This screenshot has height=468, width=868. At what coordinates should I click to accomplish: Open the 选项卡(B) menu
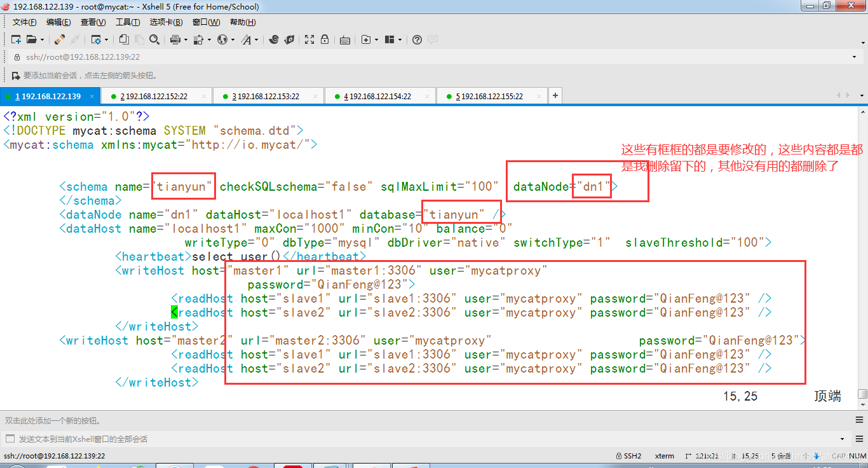coord(166,22)
